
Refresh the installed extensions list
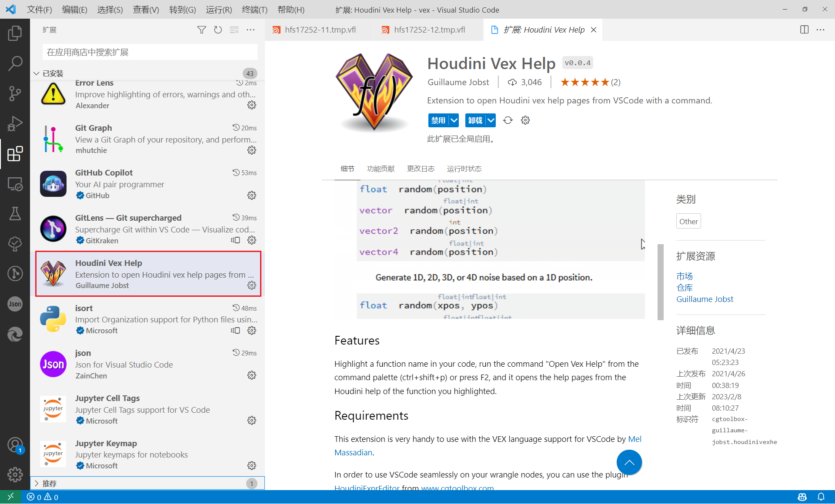(218, 30)
